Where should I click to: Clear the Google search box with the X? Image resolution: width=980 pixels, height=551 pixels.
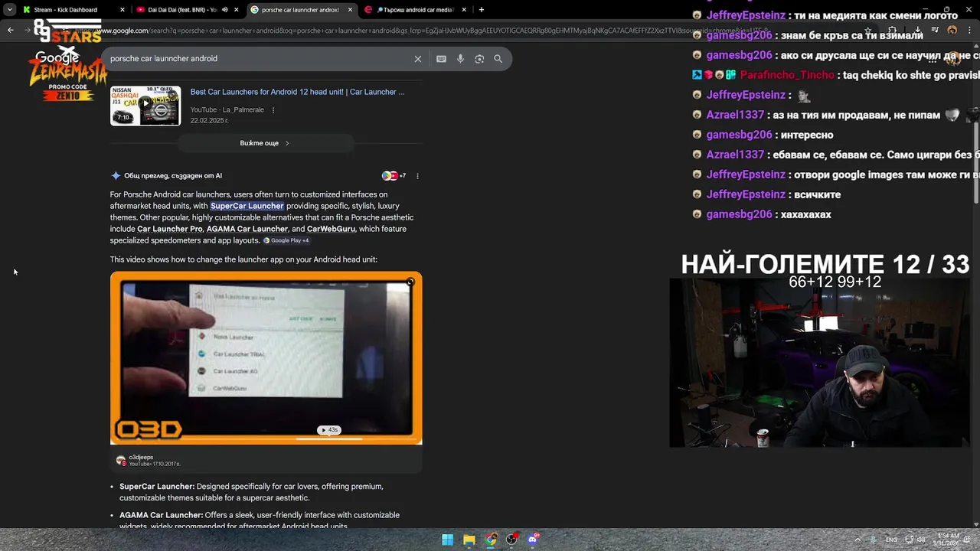pyautogui.click(x=418, y=59)
